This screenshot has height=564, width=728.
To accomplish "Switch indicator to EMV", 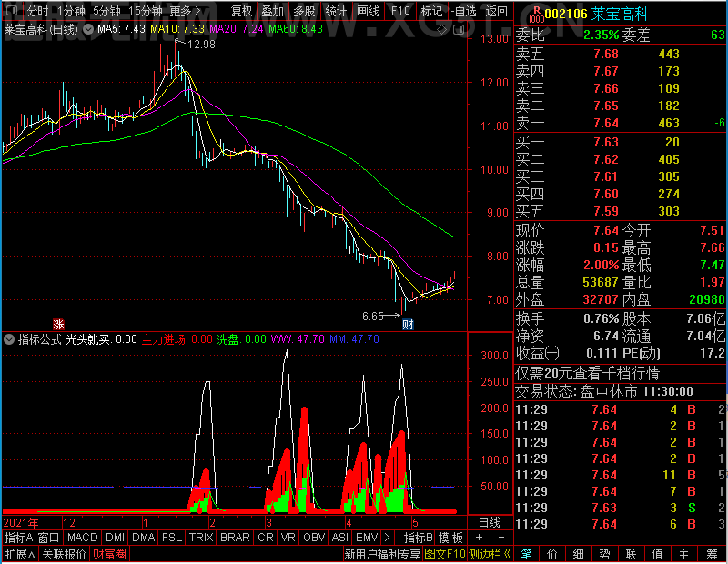I will pos(367,538).
